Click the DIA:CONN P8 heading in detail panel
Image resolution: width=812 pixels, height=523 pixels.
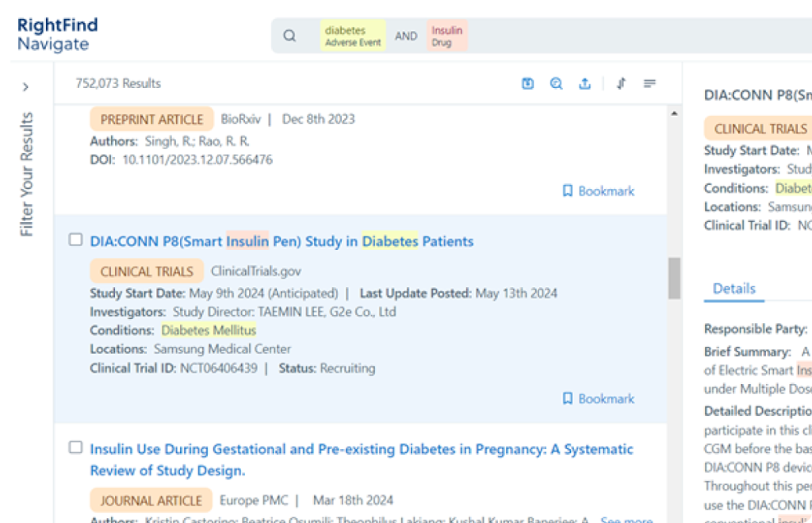click(x=758, y=95)
